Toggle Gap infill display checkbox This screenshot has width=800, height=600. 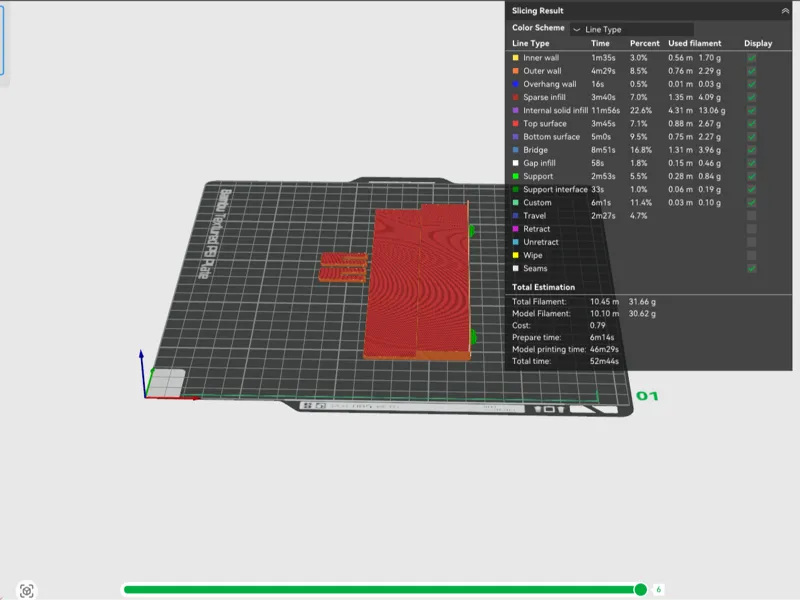[752, 163]
